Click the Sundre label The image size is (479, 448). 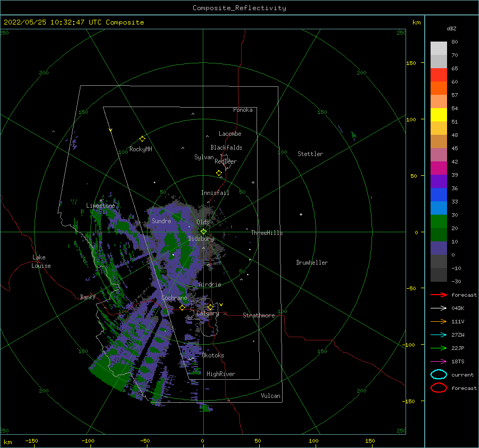click(161, 221)
